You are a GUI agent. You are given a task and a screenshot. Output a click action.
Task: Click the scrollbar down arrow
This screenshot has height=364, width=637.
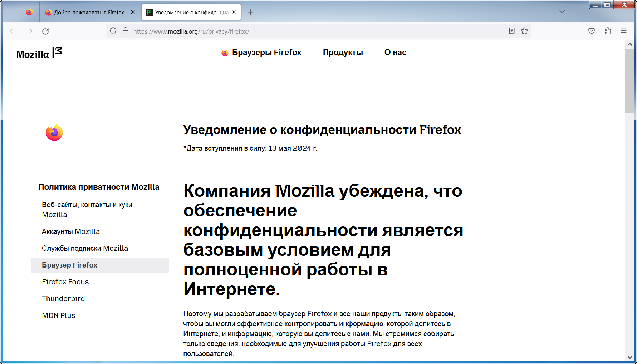630,357
